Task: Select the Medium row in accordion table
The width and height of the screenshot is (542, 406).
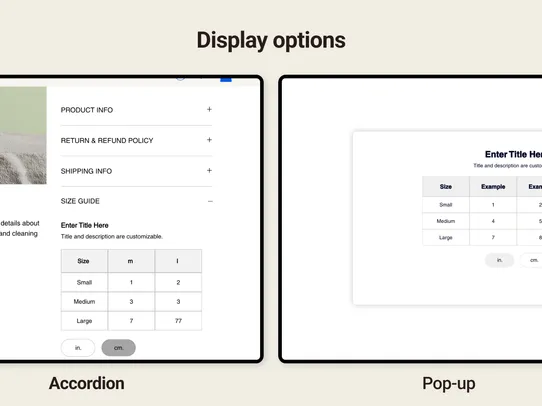Action: 131,302
